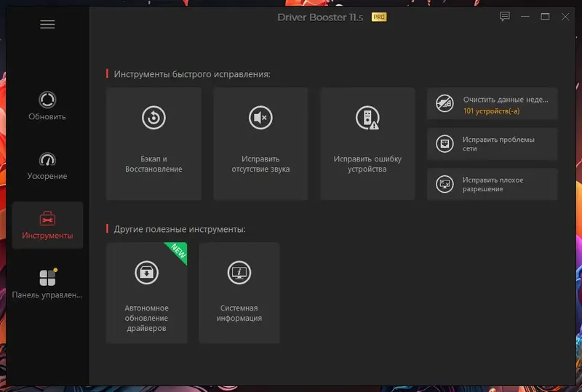The height and width of the screenshot is (392, 582).
Task: Click the Ускорение speedometer icon
Action: (47, 159)
